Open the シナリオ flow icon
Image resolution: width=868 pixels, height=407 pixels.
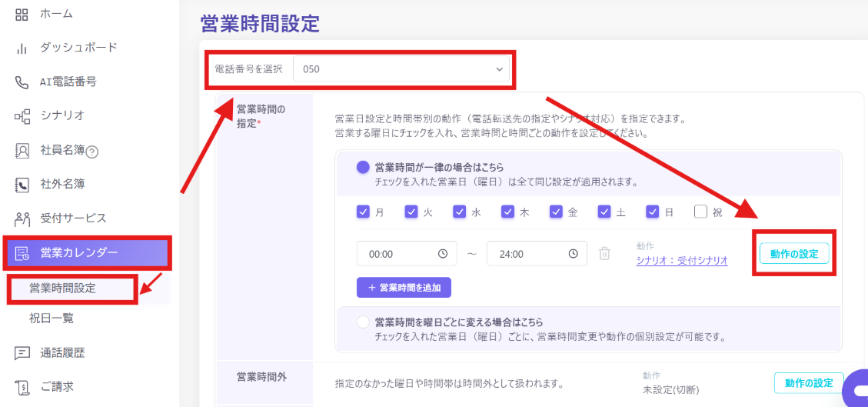(22, 115)
